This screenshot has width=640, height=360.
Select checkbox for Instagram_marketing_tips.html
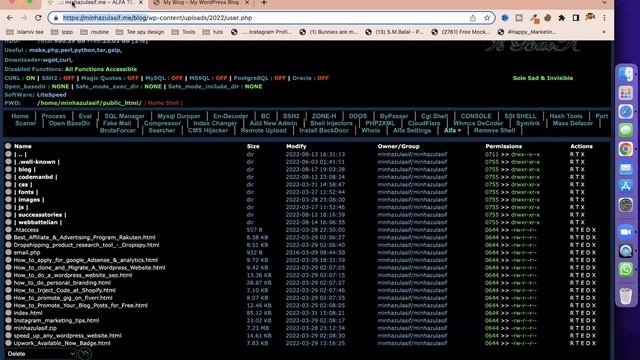click(x=8, y=320)
